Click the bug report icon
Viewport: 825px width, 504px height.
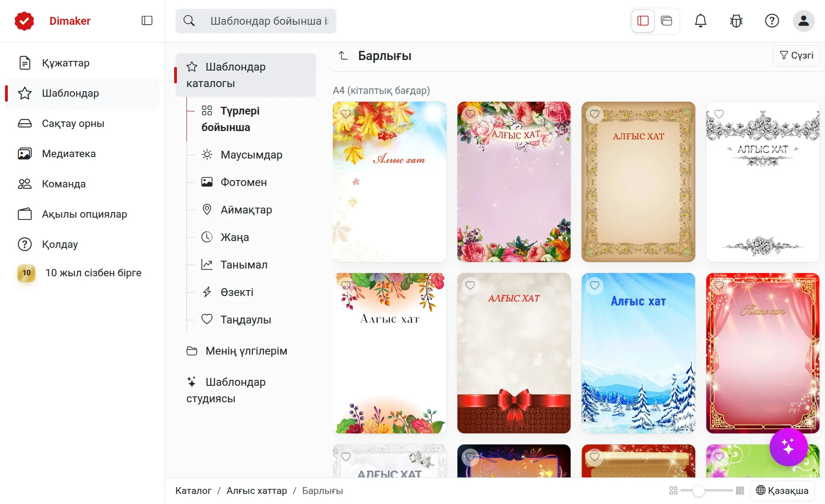(x=736, y=21)
